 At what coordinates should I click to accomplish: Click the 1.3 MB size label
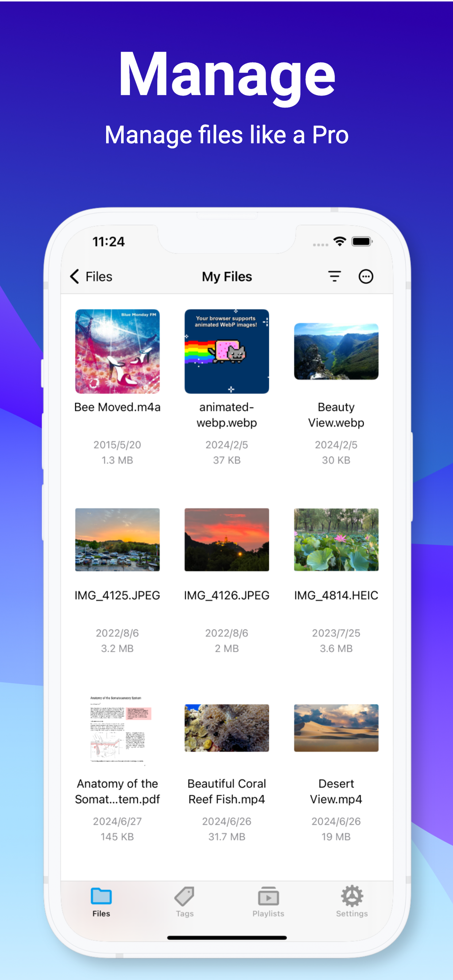coord(117,460)
